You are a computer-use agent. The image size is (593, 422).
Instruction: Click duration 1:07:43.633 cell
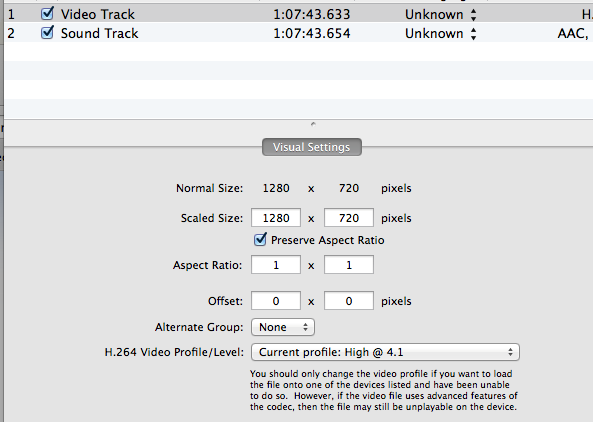(x=312, y=14)
